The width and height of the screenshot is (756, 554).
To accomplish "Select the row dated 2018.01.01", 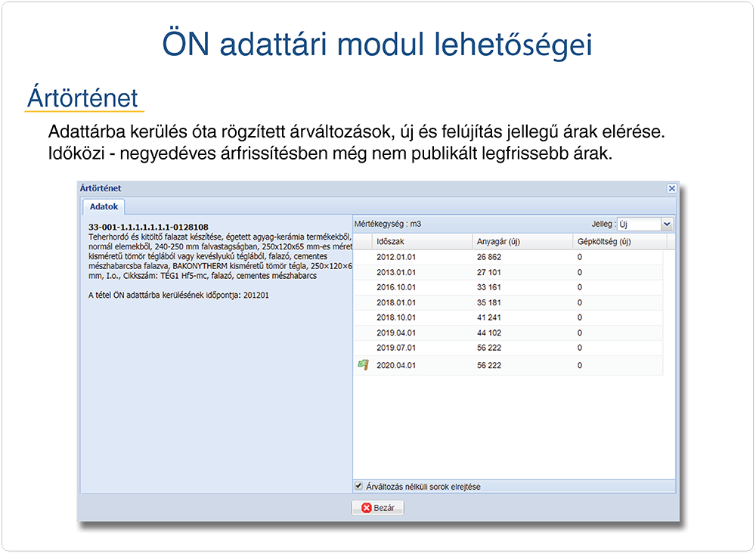I will 509,303.
